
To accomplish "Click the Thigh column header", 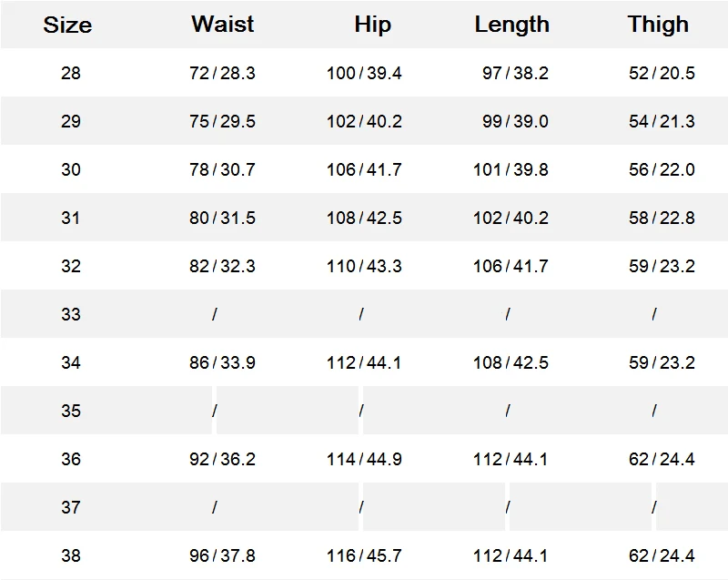I will coord(658,25).
